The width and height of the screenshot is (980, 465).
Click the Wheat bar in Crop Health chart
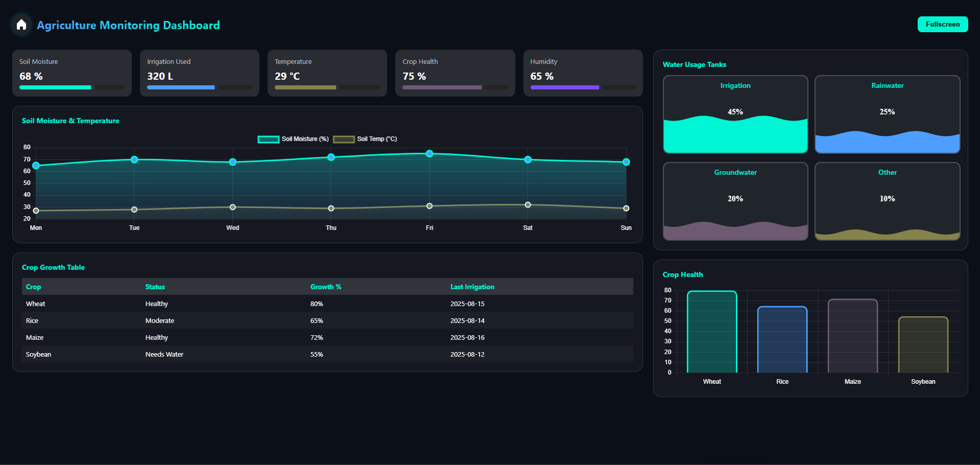(x=712, y=332)
